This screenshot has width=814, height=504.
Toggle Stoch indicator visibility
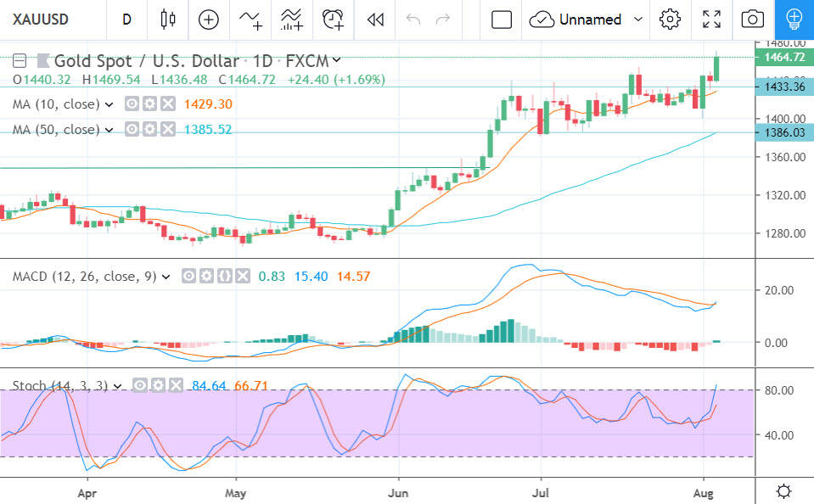pyautogui.click(x=140, y=385)
